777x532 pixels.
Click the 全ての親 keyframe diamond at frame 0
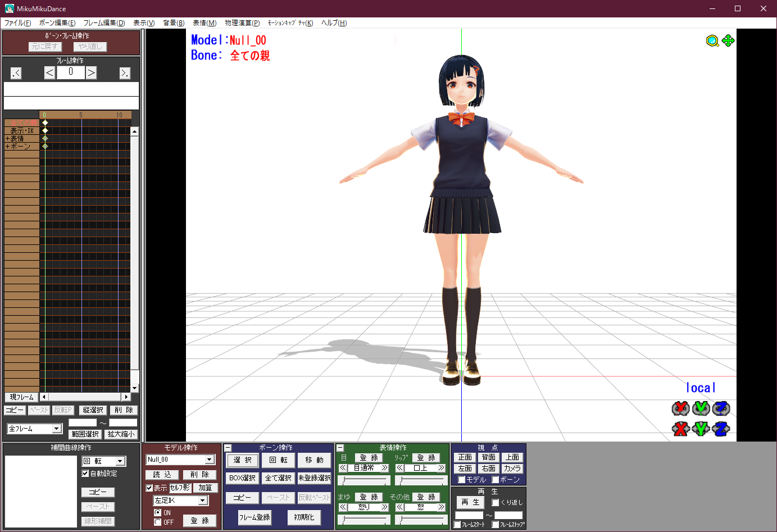point(45,122)
